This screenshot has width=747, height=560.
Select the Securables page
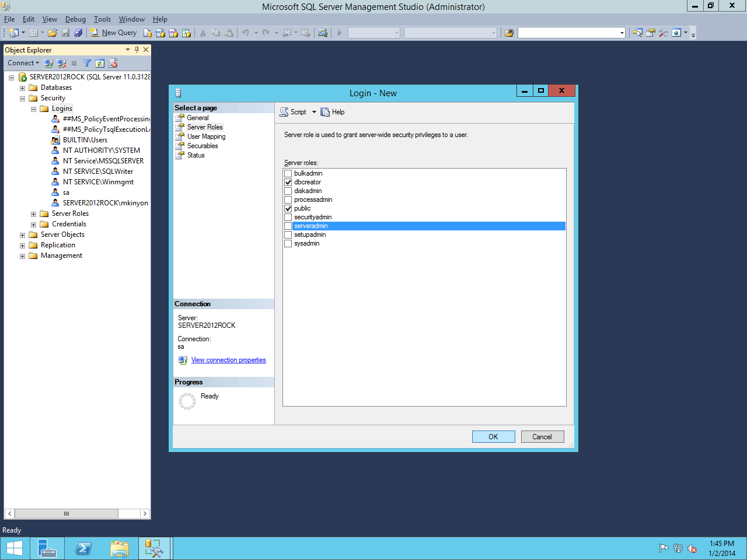pyautogui.click(x=203, y=146)
